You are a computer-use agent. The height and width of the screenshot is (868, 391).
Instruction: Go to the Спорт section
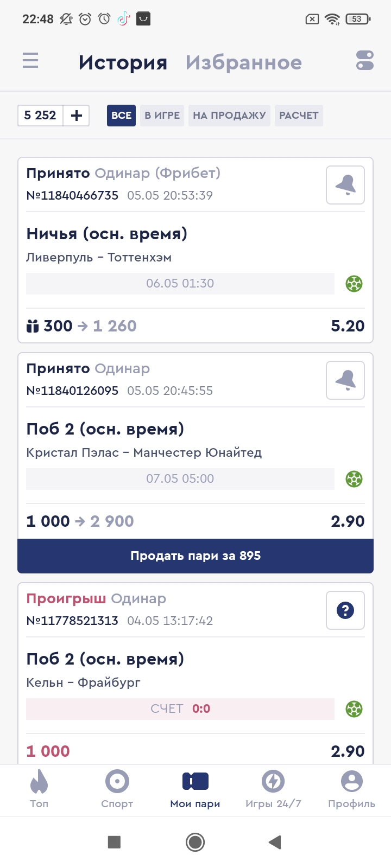(117, 789)
